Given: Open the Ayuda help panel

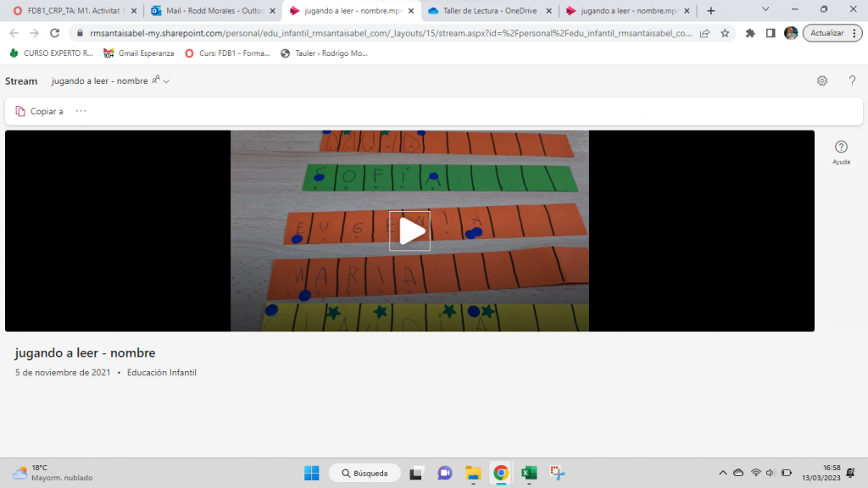Looking at the screenshot, I should [841, 152].
